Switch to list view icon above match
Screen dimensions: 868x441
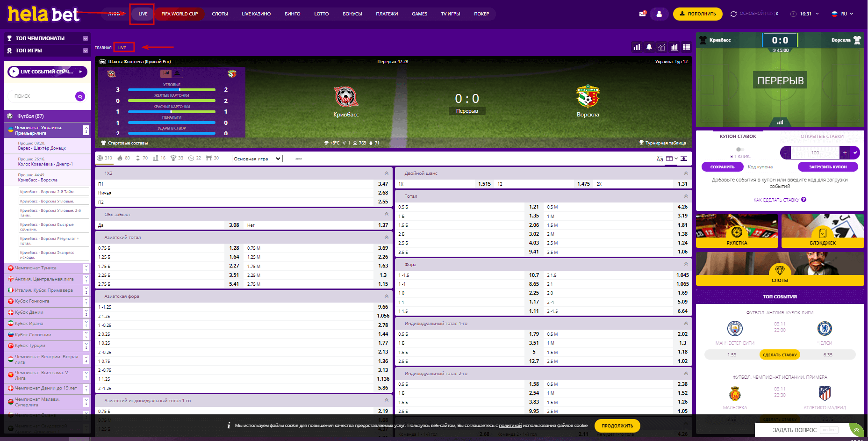[686, 47]
